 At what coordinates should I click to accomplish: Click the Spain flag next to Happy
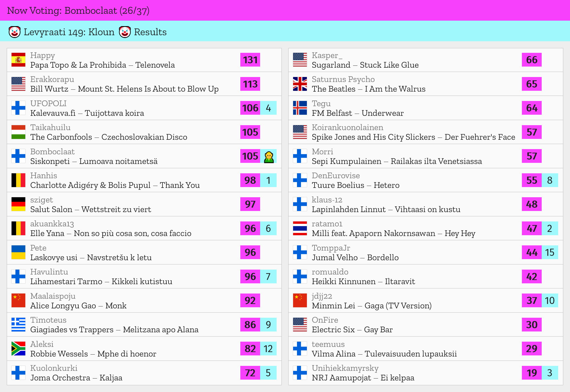tap(18, 60)
